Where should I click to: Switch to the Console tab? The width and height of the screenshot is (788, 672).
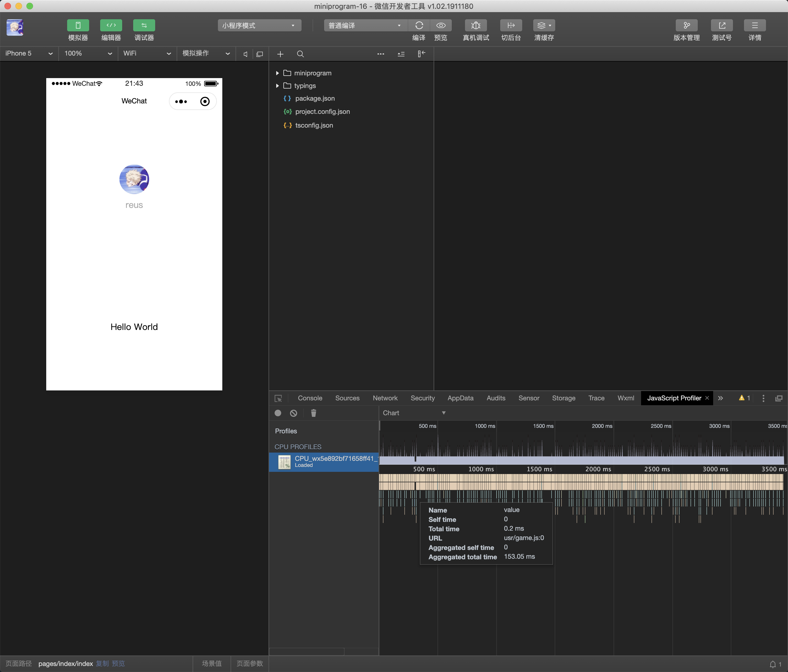click(x=310, y=398)
